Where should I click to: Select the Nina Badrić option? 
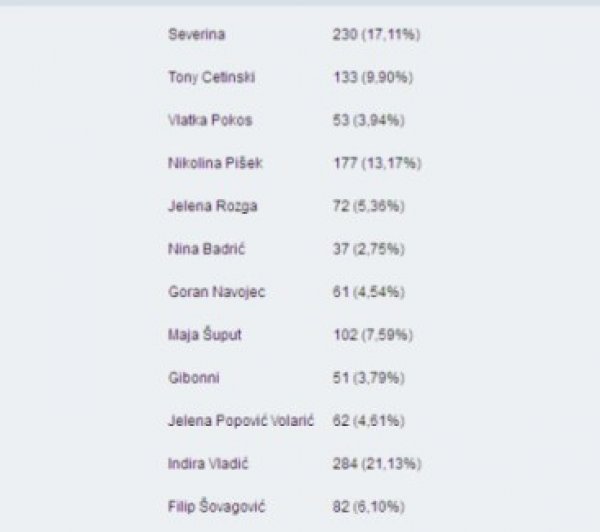[206, 249]
